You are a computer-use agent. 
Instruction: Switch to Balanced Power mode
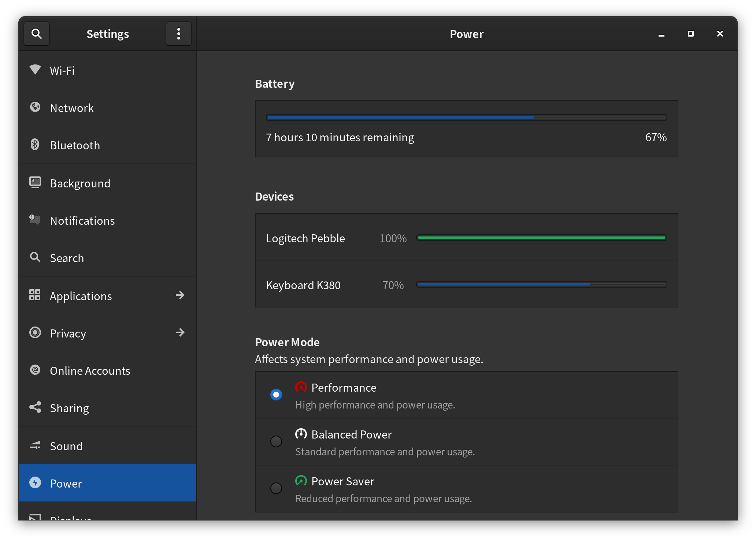pyautogui.click(x=276, y=441)
